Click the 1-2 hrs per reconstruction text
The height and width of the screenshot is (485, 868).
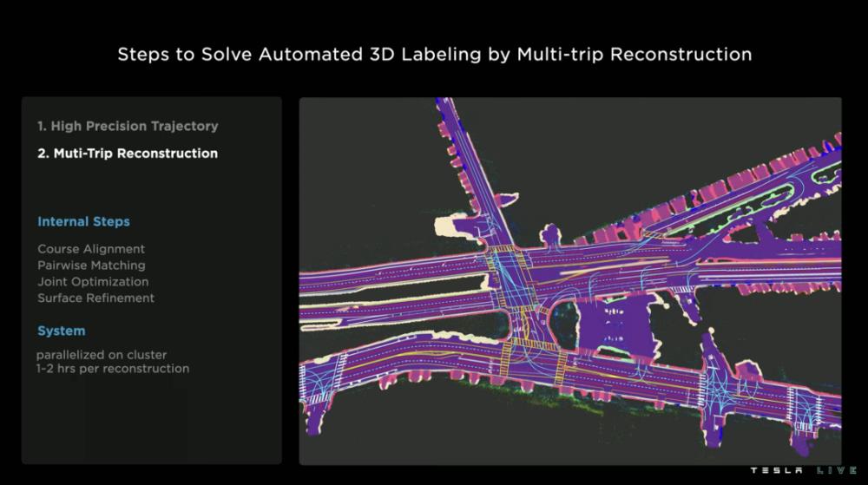[x=113, y=369]
